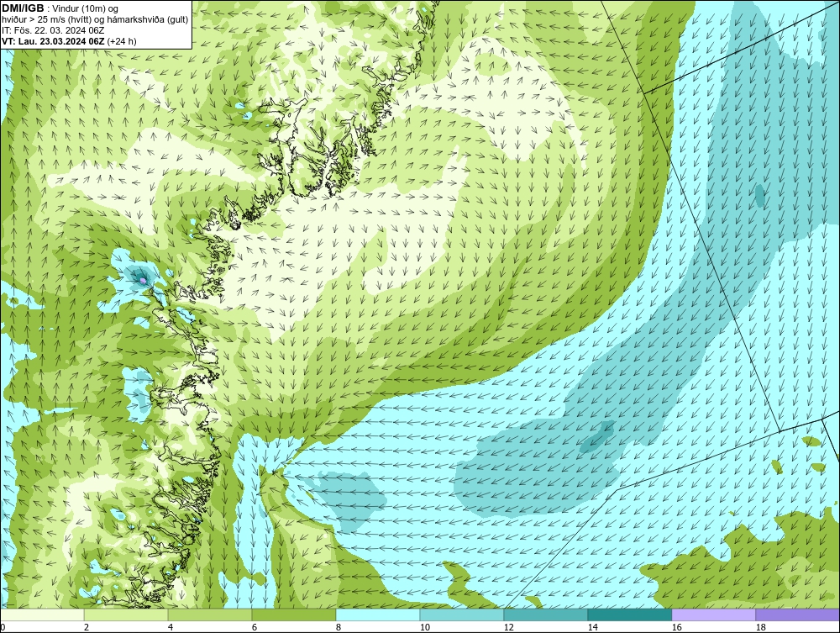Click the 'hviður > 25 m/s' description line
The width and height of the screenshot is (840, 633).
[x=95, y=19]
